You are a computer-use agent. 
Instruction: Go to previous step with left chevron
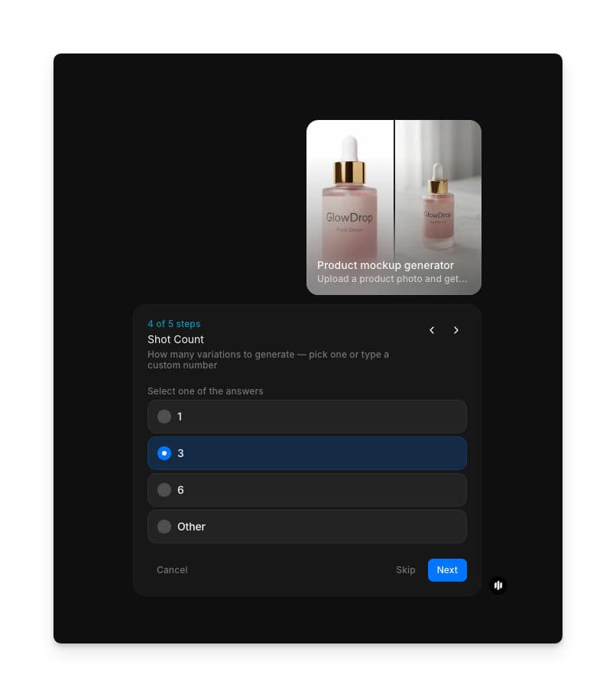pos(432,330)
